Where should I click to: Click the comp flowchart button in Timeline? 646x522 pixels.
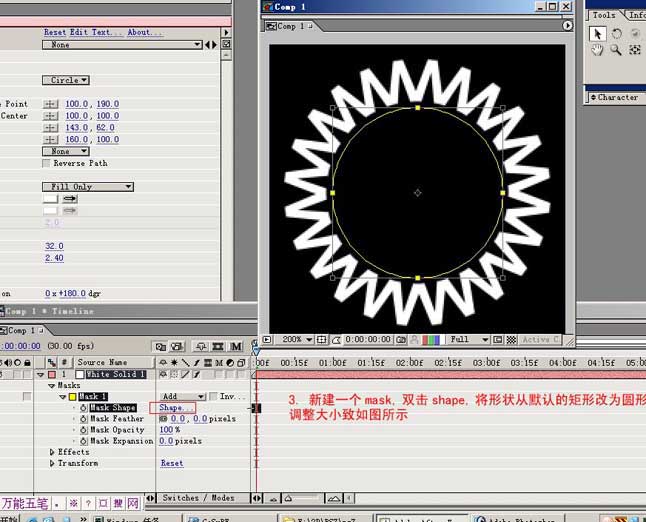161,346
